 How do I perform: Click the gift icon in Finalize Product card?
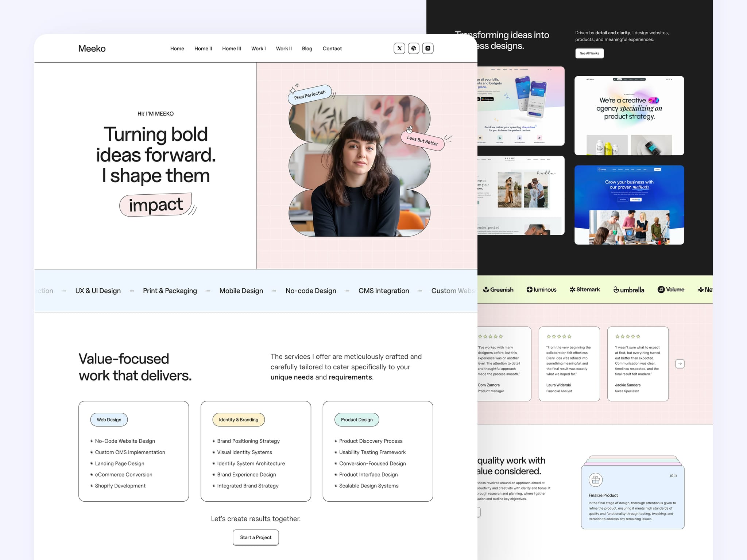pos(596,480)
